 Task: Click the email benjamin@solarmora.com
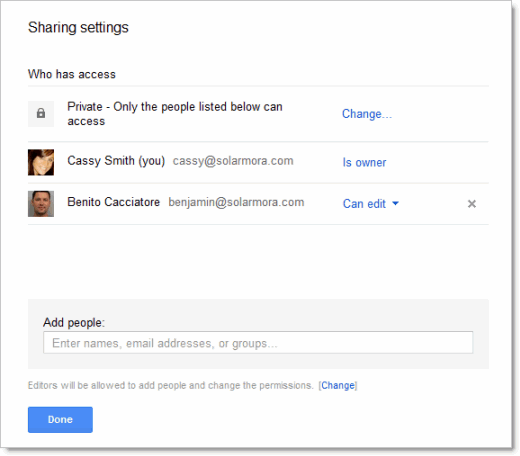[236, 202]
